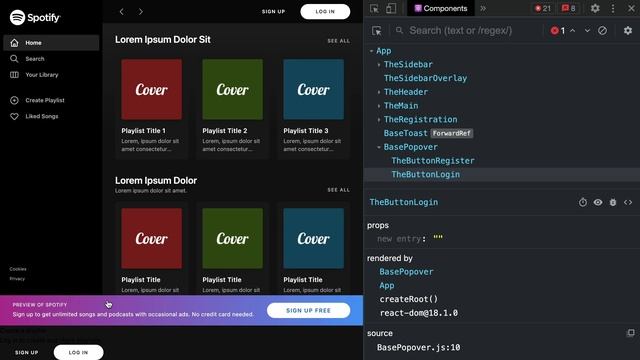Click the Liked Songs heart icon

point(14,116)
